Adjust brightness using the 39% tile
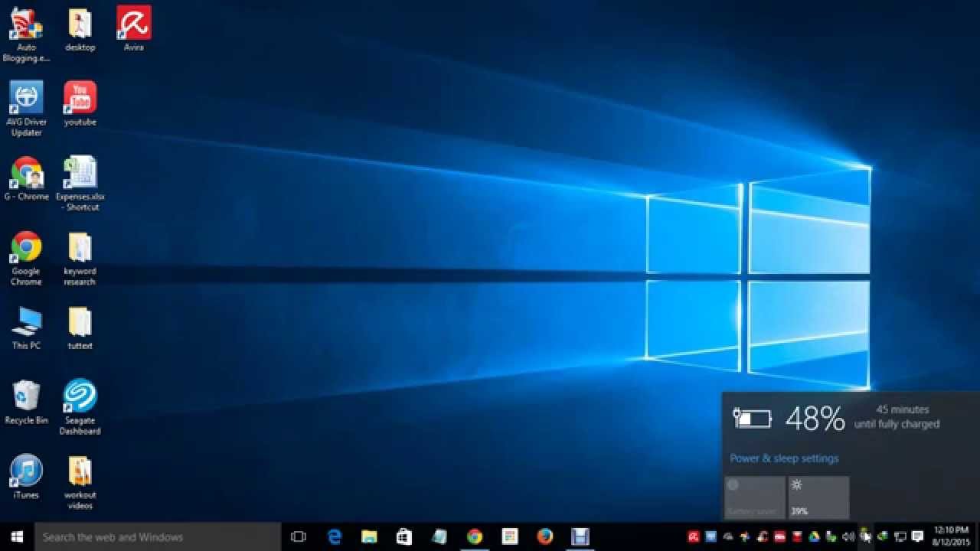980x551 pixels. pyautogui.click(x=818, y=496)
